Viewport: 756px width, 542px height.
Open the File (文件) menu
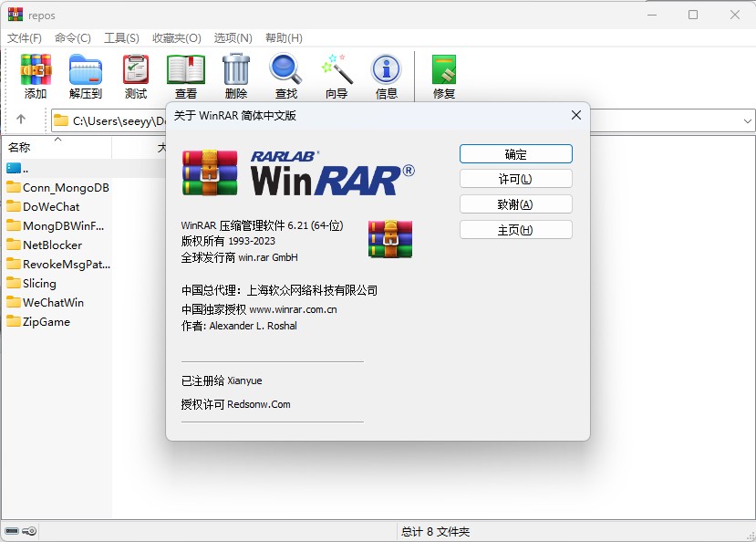pyautogui.click(x=24, y=37)
